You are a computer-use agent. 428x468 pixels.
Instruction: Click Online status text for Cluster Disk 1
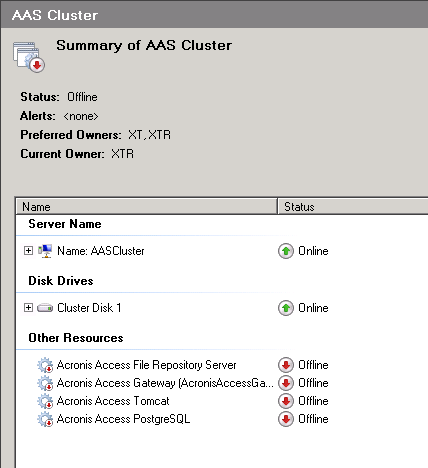(x=313, y=308)
